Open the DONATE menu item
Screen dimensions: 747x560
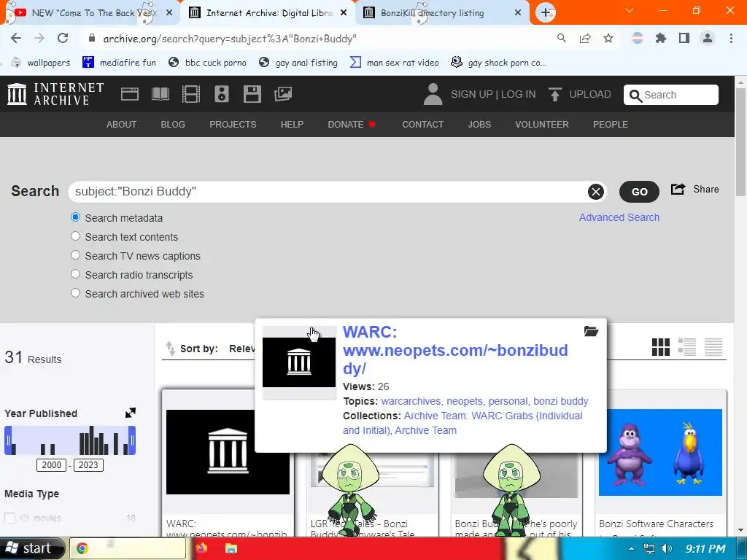click(x=345, y=124)
